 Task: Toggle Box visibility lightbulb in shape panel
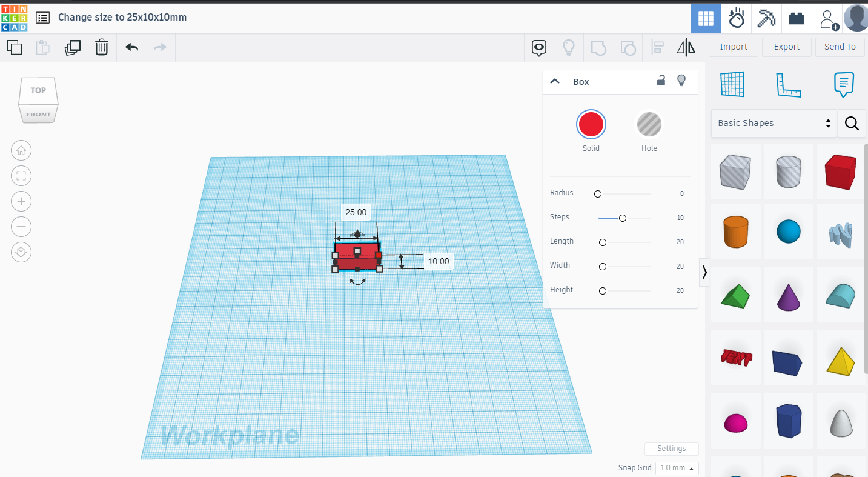point(681,80)
